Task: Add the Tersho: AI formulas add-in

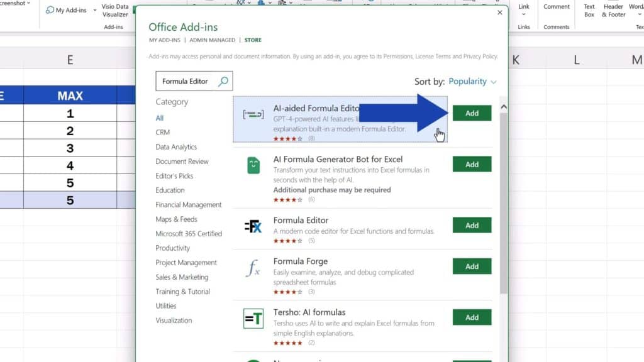Action: (472, 317)
